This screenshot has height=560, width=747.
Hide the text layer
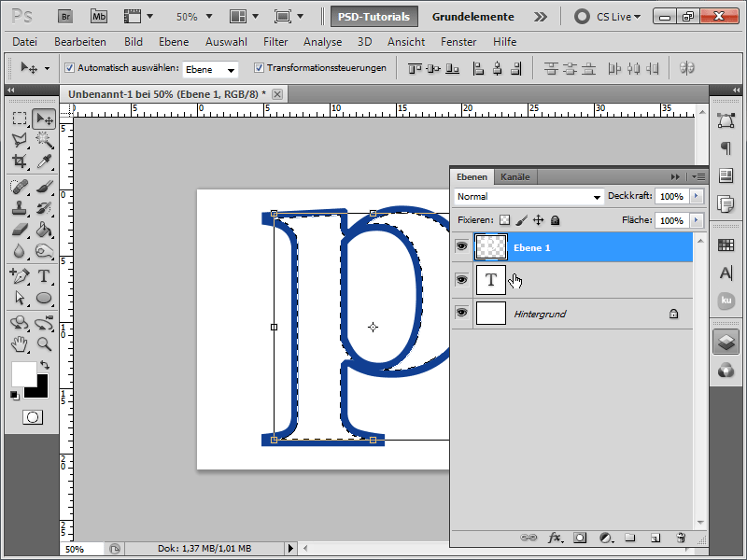(x=461, y=279)
